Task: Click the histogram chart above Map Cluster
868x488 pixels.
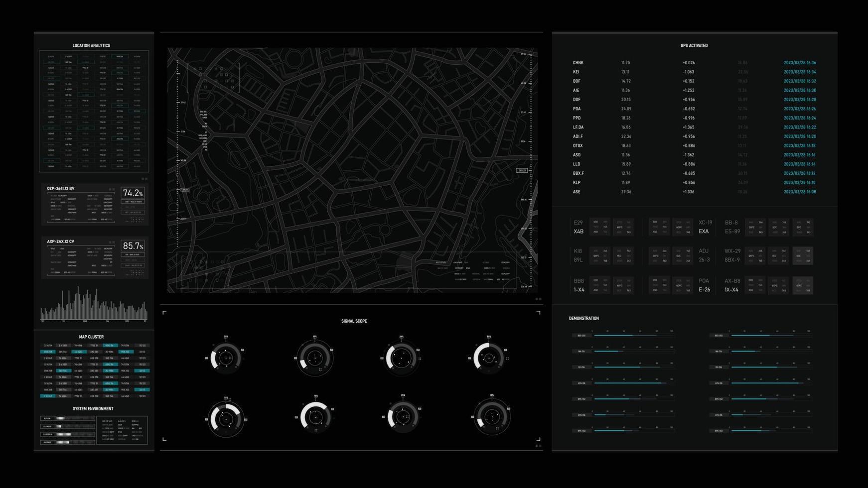Action: pos(94,304)
